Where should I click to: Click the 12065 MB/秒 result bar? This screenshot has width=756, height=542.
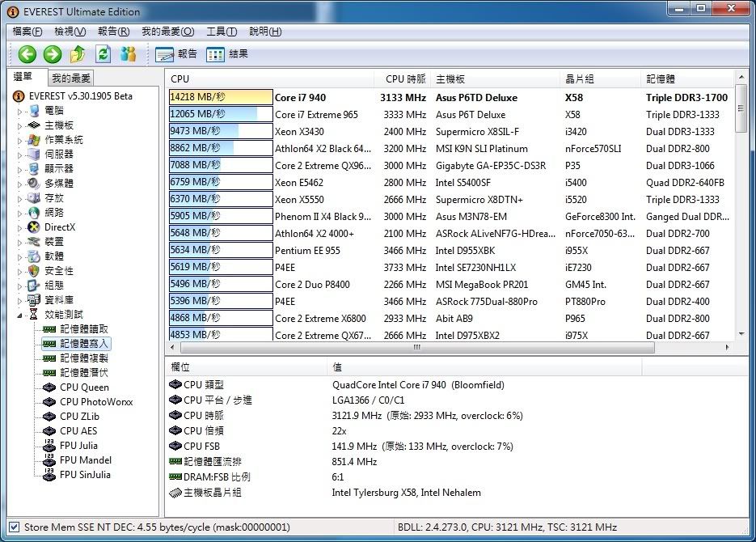pos(221,114)
